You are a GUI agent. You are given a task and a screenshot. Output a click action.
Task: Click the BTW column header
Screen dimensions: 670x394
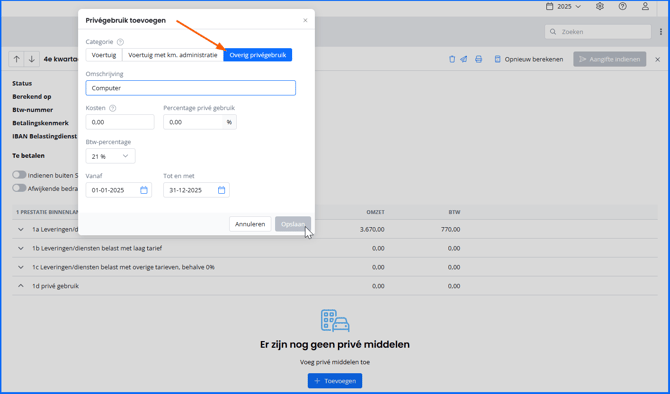[x=454, y=212]
